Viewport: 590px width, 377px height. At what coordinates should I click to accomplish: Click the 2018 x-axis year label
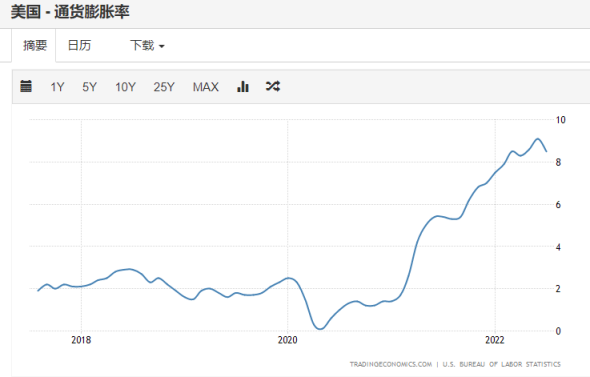[81, 340]
